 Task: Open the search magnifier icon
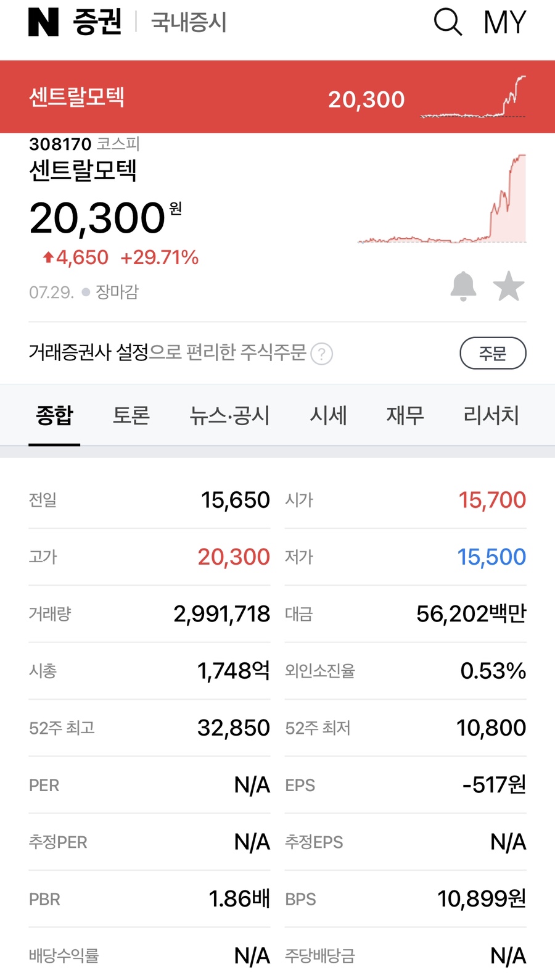448,22
